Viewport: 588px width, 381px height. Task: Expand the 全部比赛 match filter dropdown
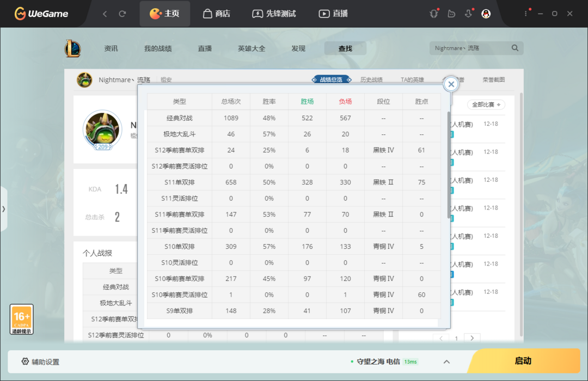click(486, 105)
